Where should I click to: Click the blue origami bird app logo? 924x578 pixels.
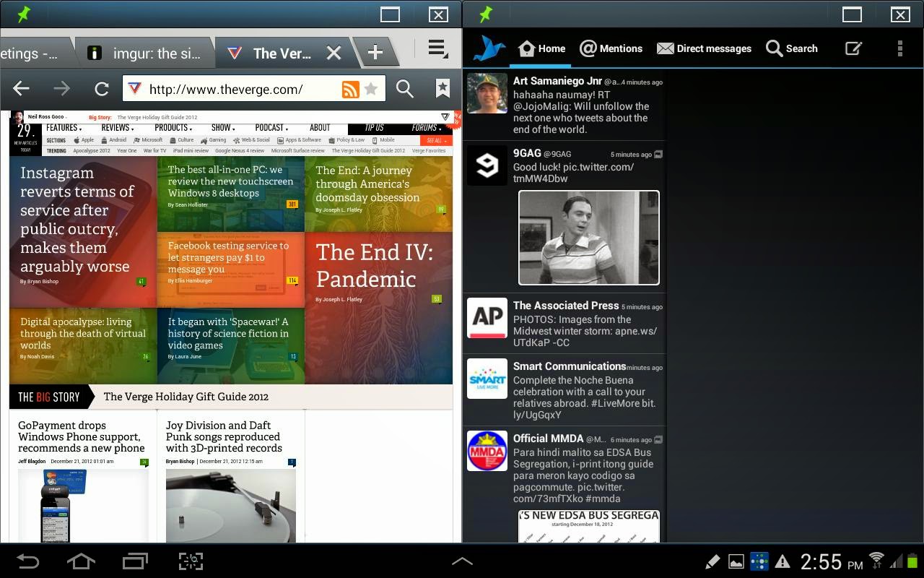coord(489,48)
